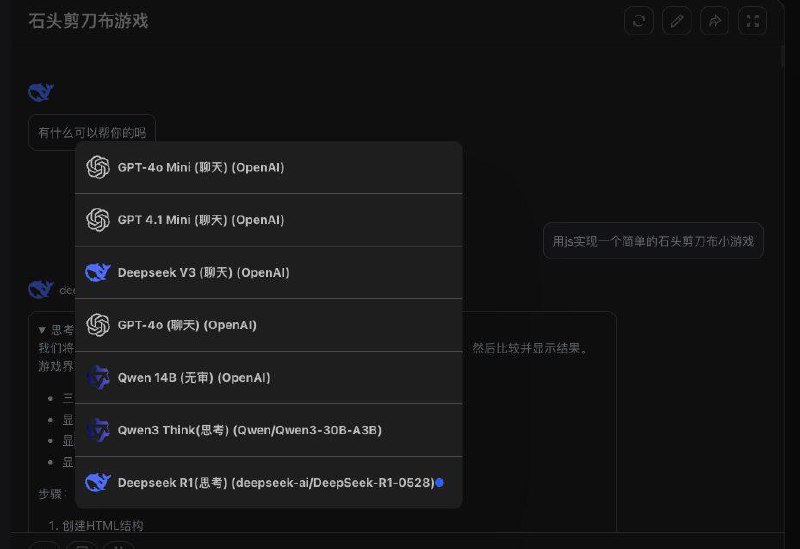Collapse the 思考 thinking section triangle

click(x=42, y=330)
